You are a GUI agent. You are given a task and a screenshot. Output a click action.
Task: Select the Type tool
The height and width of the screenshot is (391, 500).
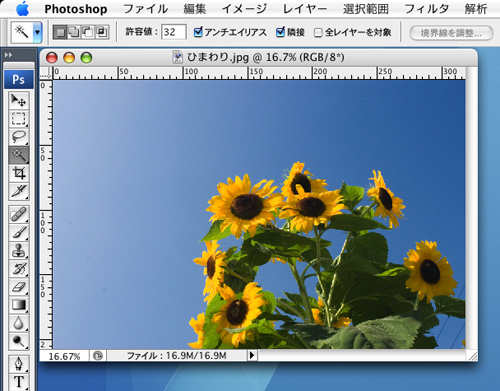(18, 382)
